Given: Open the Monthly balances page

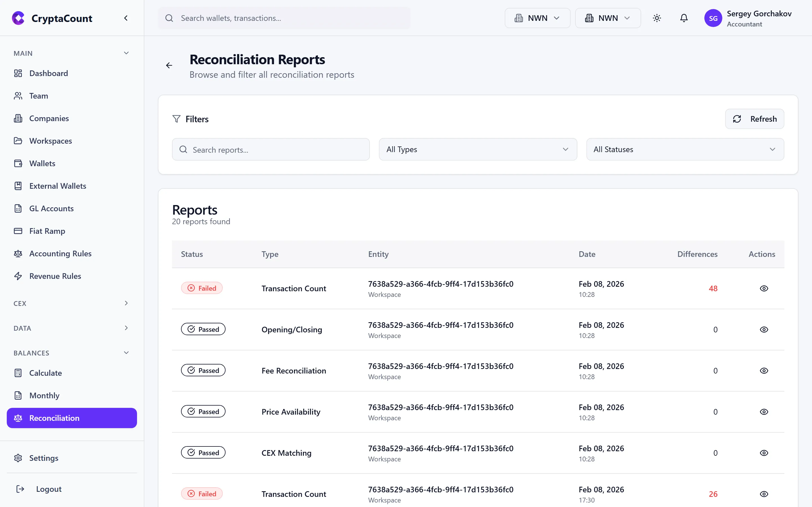Looking at the screenshot, I should coord(44,395).
